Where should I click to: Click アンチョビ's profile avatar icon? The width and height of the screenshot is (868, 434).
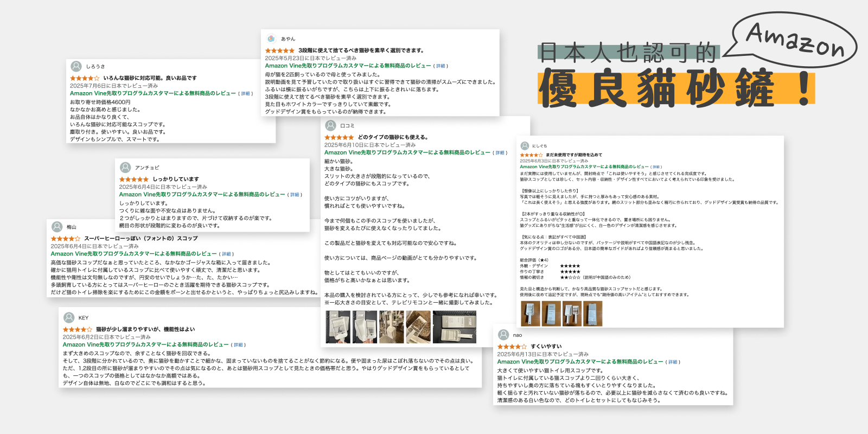coord(125,168)
